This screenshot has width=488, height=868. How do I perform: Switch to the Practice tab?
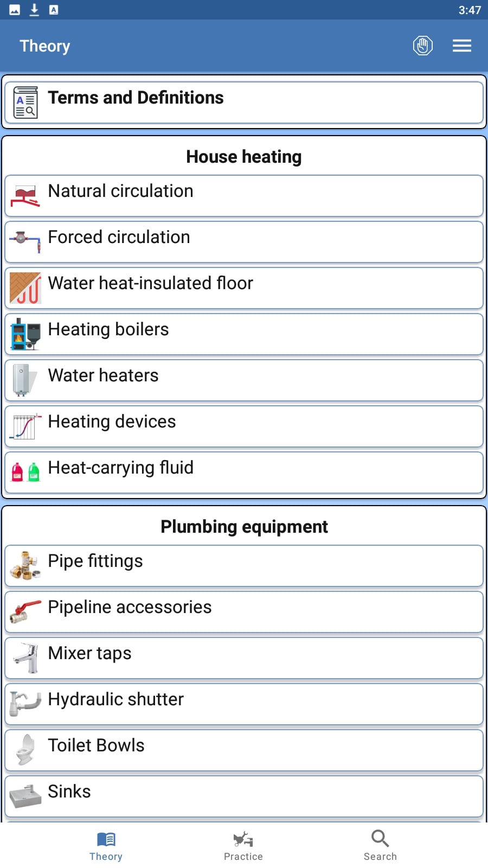point(243,846)
